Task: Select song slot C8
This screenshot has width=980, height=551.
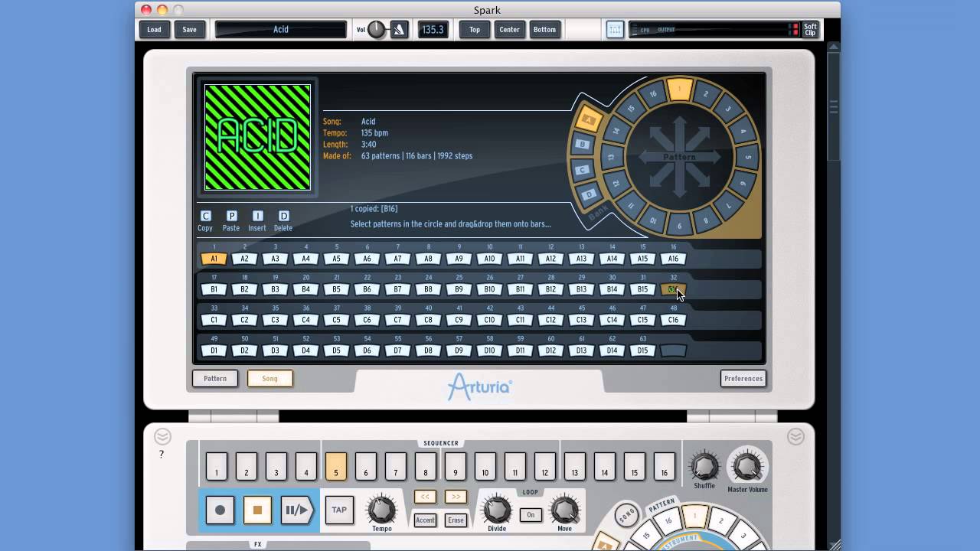Action: pyautogui.click(x=428, y=320)
